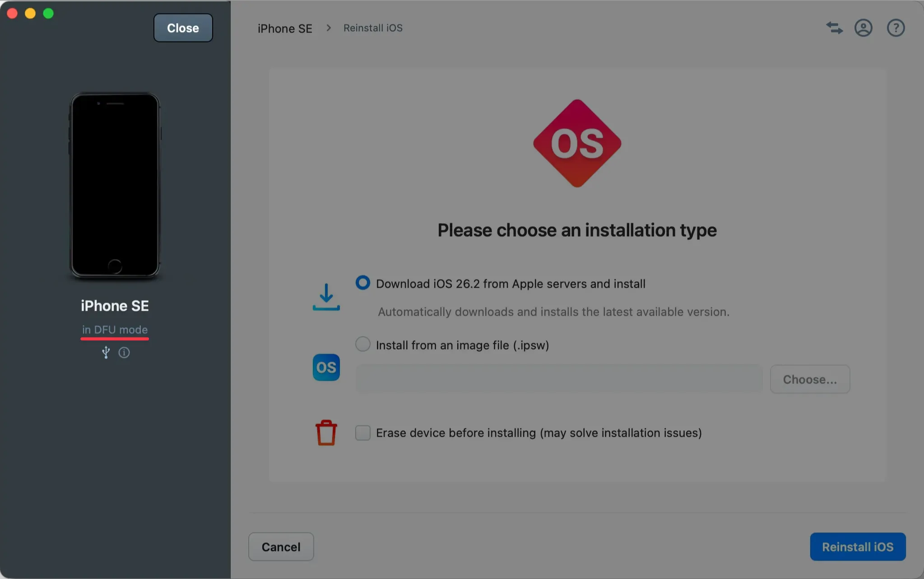This screenshot has width=924, height=579.
Task: Open the user account icon
Action: (x=863, y=28)
